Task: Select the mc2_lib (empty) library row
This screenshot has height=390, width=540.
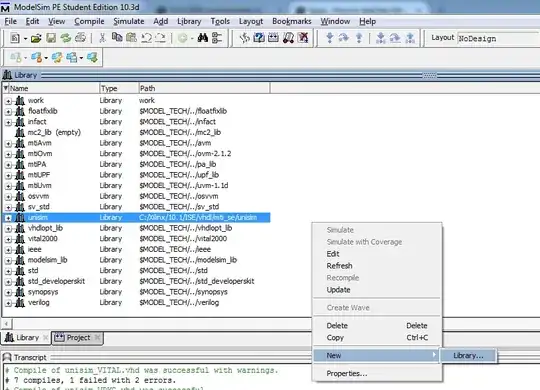Action: coord(136,132)
